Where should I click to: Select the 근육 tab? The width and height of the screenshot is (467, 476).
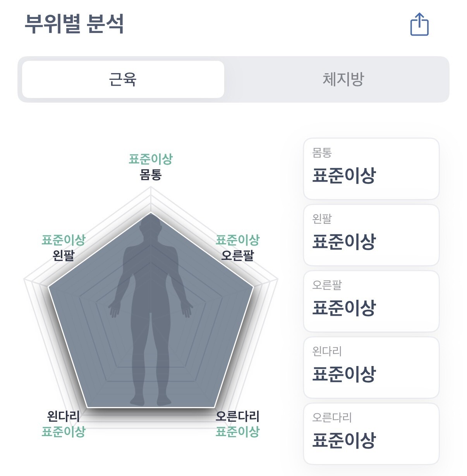(x=123, y=79)
